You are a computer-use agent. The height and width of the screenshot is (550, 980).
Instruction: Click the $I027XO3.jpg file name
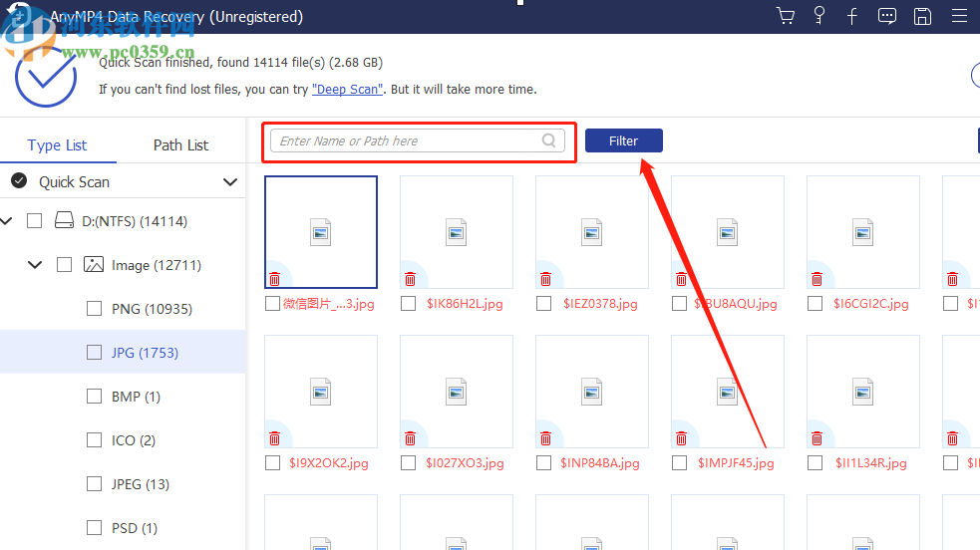465,463
